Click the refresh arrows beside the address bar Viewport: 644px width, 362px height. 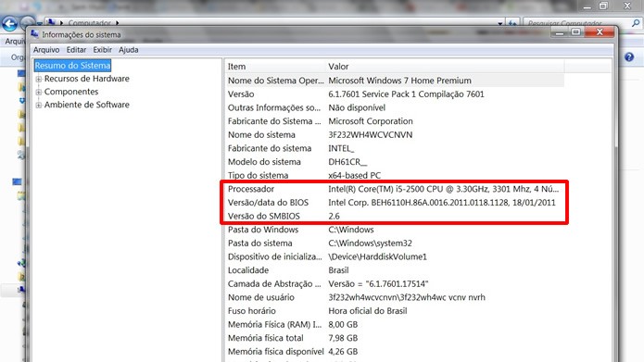click(x=512, y=23)
